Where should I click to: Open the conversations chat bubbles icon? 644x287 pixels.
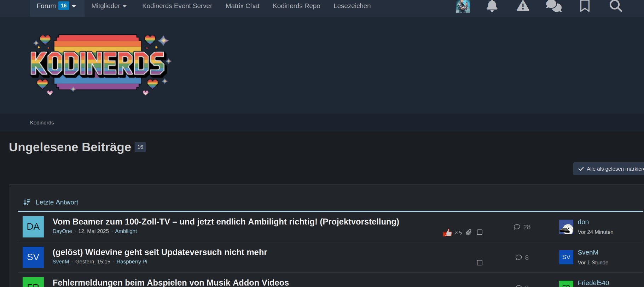[554, 6]
